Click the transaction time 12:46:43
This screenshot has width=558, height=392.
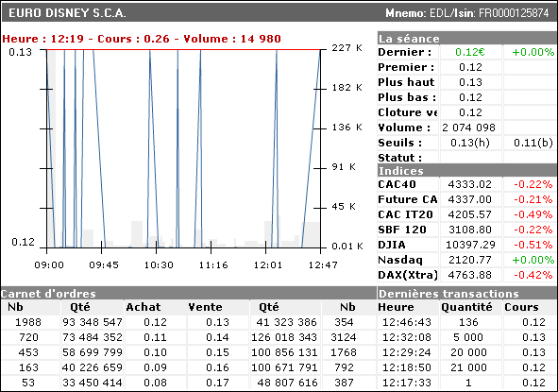(407, 322)
